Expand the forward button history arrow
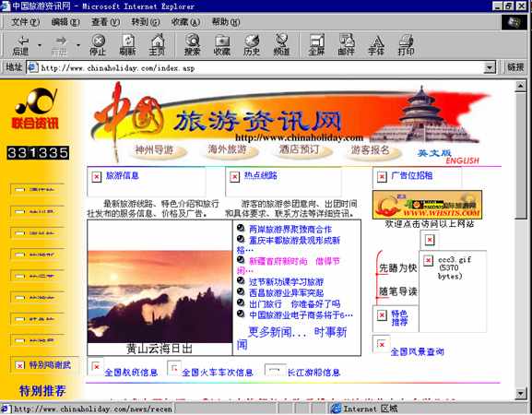Image resolution: width=532 pixels, height=415 pixels. click(x=78, y=45)
